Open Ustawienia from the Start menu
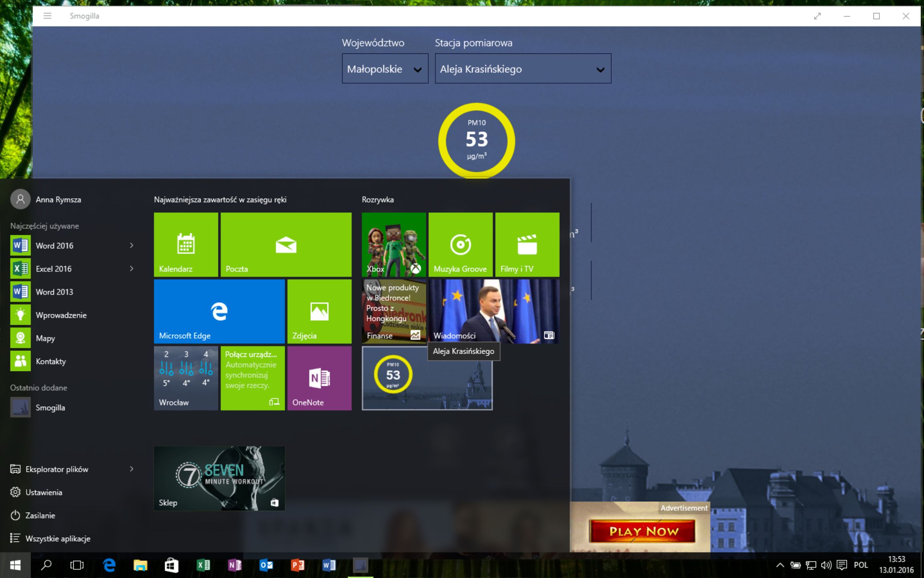This screenshot has width=924, height=578. pyautogui.click(x=43, y=492)
